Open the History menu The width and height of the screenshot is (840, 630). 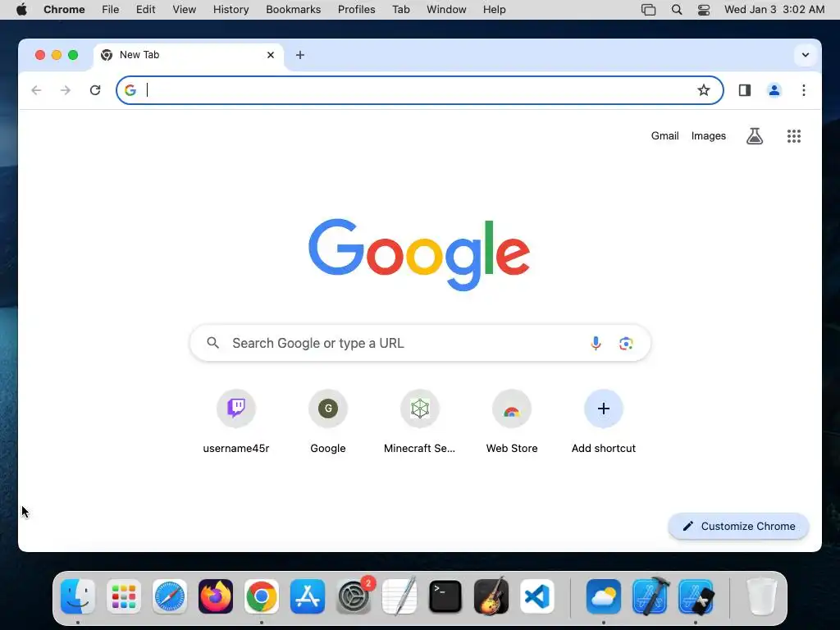(x=231, y=10)
